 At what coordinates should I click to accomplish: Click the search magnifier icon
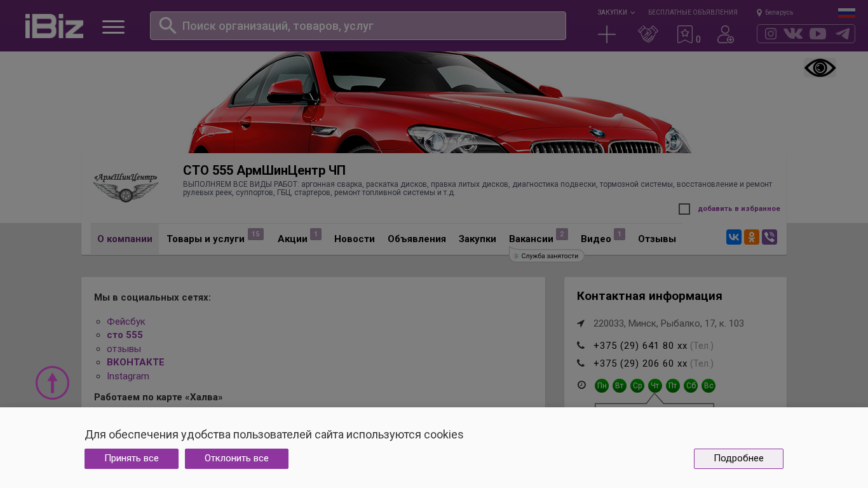[x=167, y=25]
